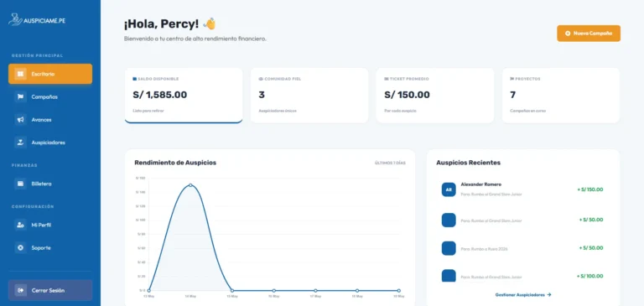Select the Últimos 7 días chart filter
Screen dimensions: 644x306
point(390,163)
